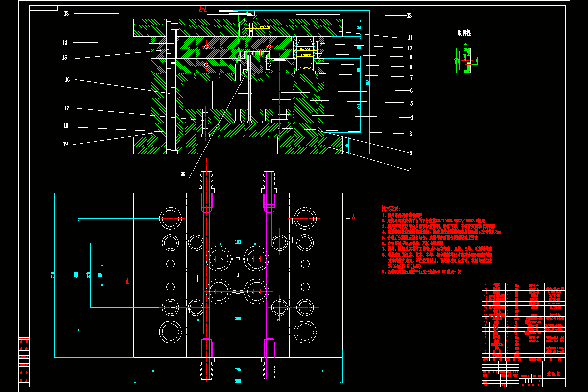588x392 pixels.
Task: Click part callout number 13
Action: pyautogui.click(x=66, y=14)
